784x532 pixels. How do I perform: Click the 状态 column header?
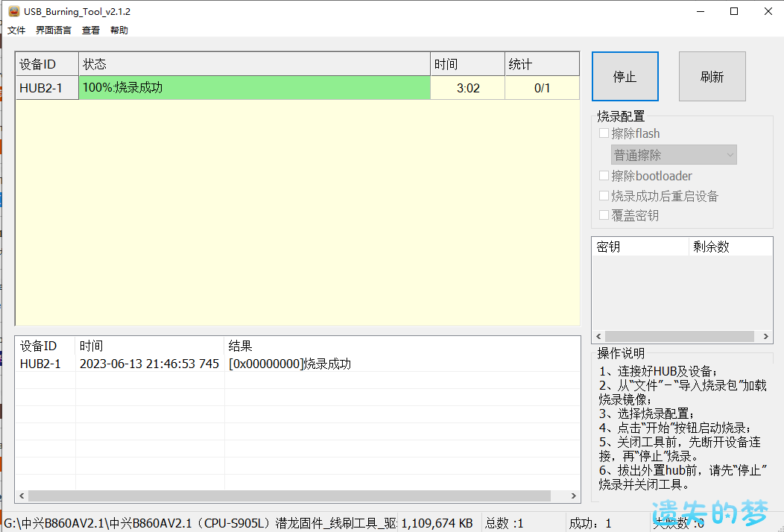pyautogui.click(x=254, y=65)
